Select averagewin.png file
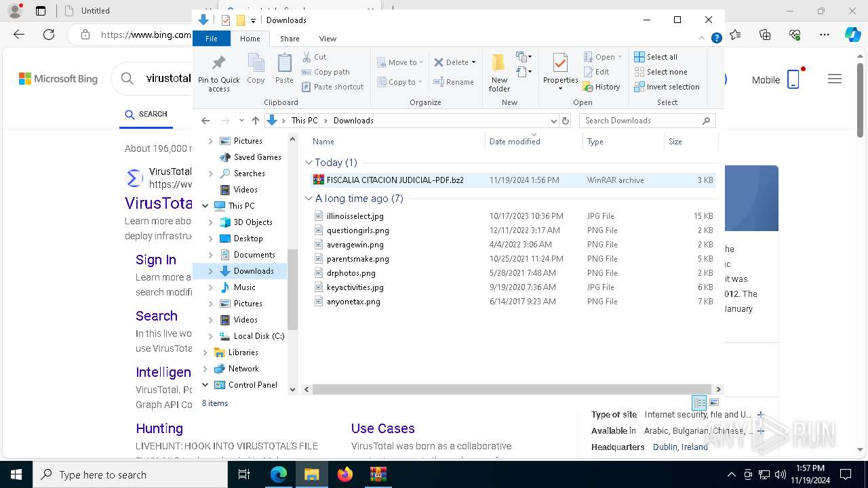Screen dimensions: 868x488 [513, 245]
